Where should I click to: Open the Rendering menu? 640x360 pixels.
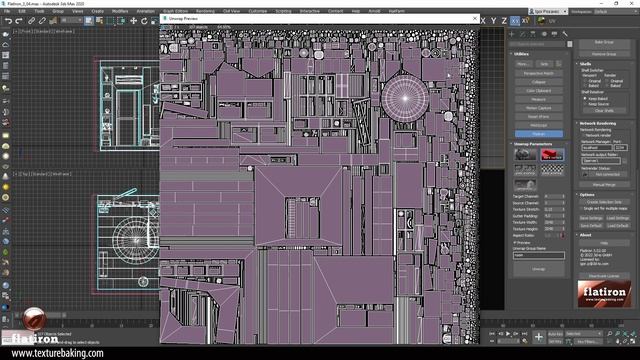point(205,11)
